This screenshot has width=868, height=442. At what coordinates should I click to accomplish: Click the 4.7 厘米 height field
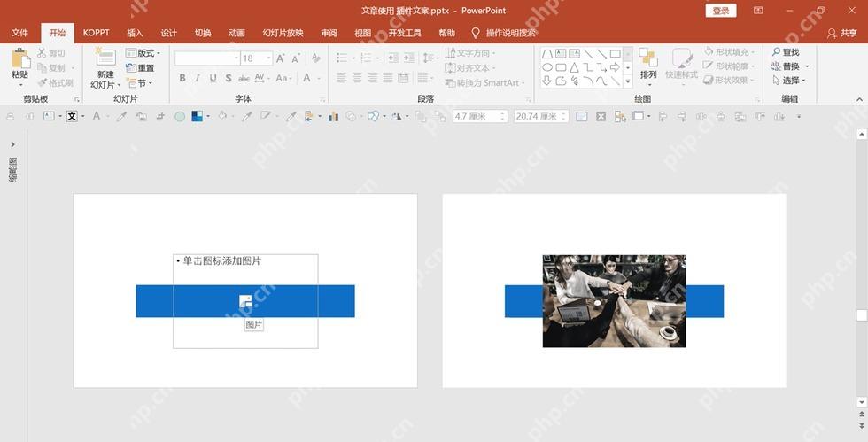click(x=480, y=116)
